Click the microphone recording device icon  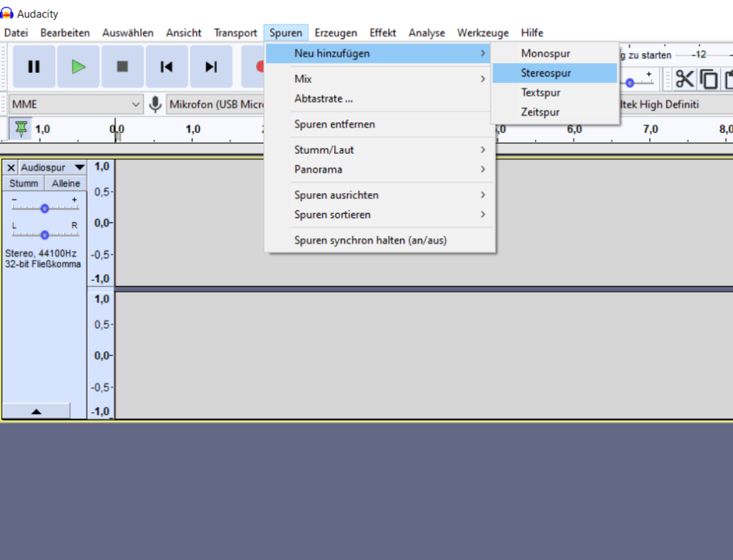coord(155,104)
